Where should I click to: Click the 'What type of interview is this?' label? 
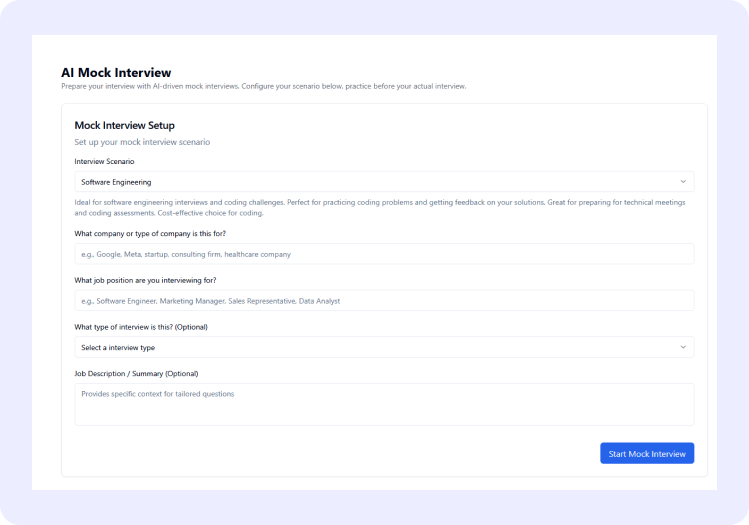(x=141, y=327)
